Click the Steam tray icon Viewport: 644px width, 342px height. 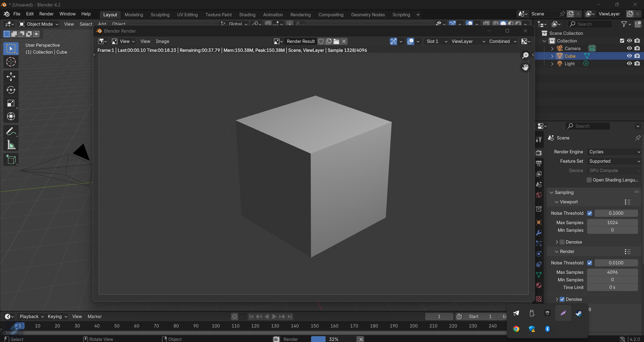click(x=579, y=313)
